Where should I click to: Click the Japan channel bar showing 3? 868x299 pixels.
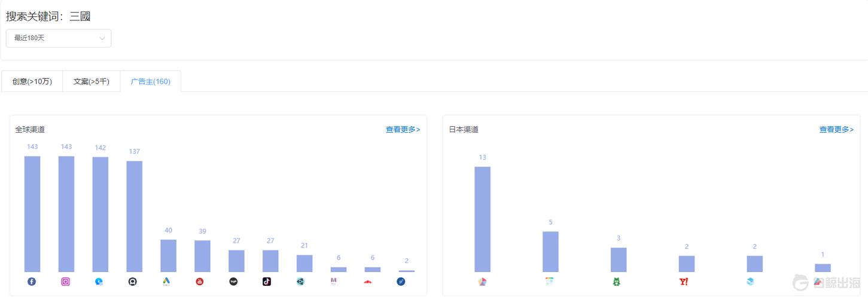[x=619, y=260]
